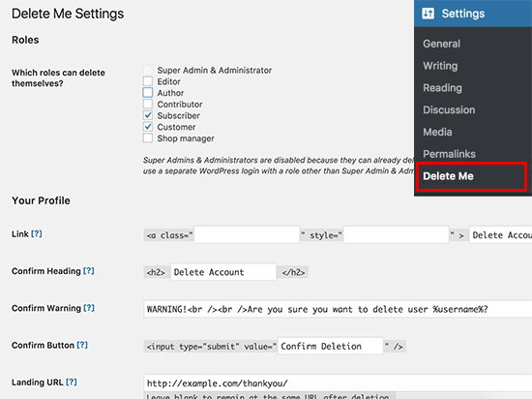532x399 pixels.
Task: Open the Confirm Warning help [?] icon
Action: (89, 308)
